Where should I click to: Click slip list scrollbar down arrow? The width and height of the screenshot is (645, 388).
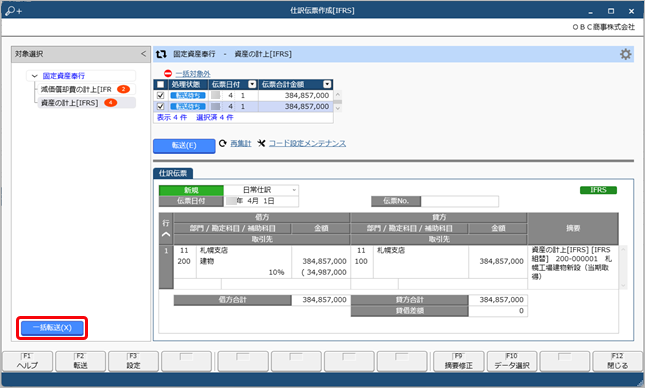(338, 108)
